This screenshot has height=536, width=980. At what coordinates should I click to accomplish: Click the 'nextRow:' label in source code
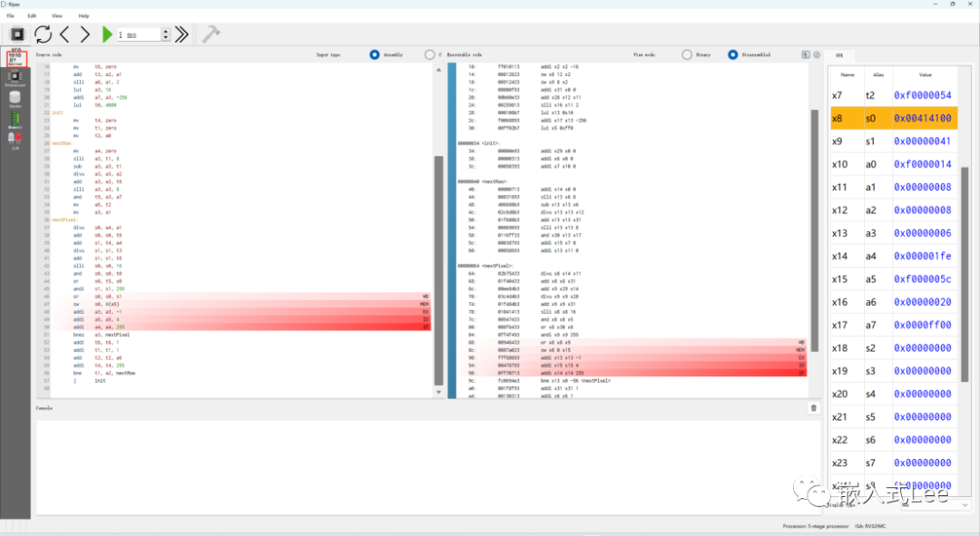[63, 143]
